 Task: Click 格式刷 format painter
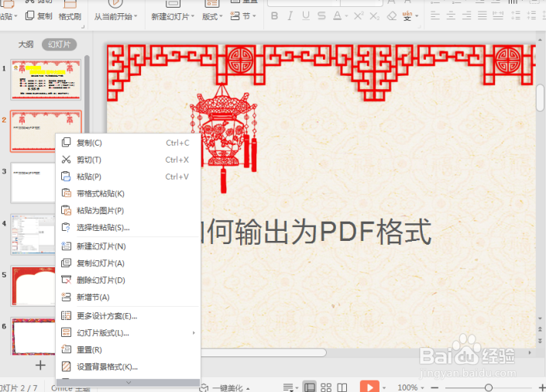pyautogui.click(x=70, y=16)
